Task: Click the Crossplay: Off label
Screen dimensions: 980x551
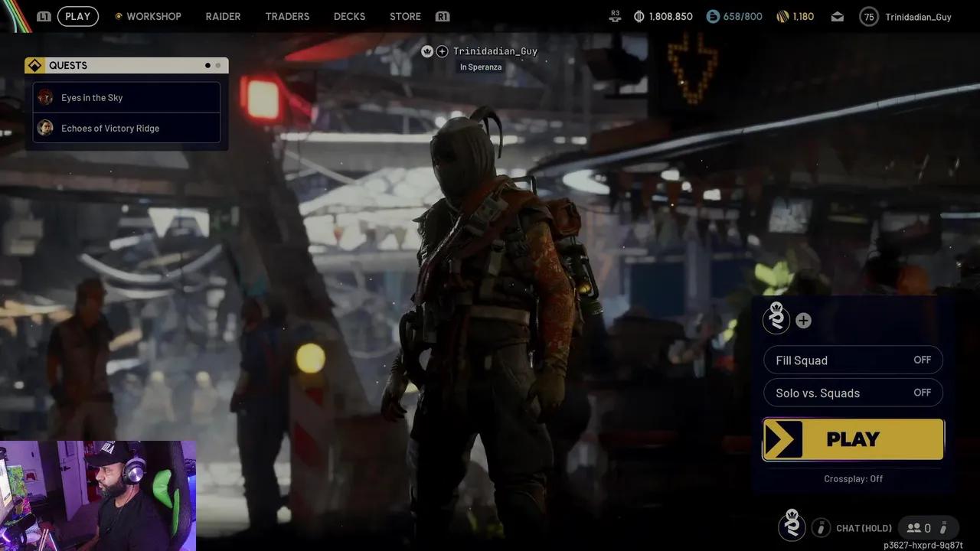Action: [x=853, y=479]
